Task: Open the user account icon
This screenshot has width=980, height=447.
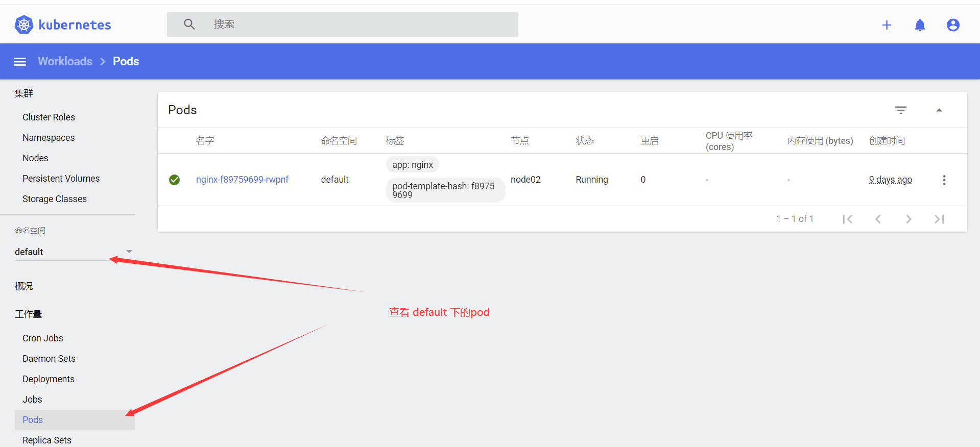Action: pyautogui.click(x=953, y=25)
